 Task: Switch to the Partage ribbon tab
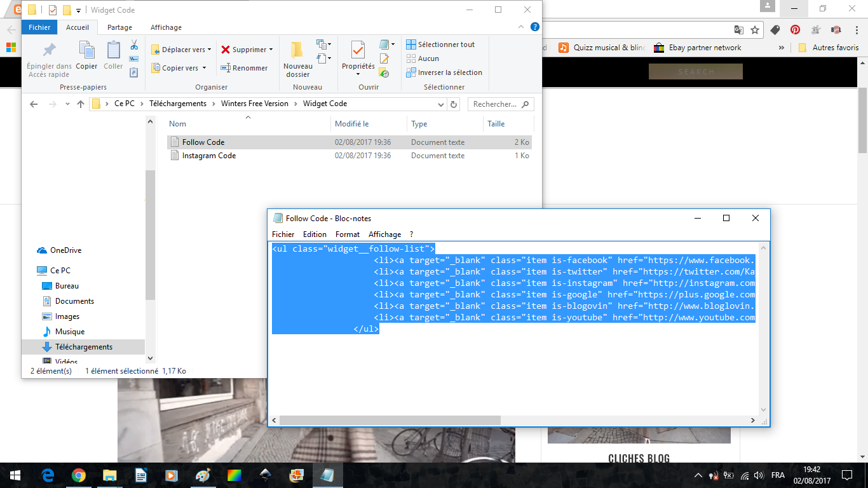(119, 27)
